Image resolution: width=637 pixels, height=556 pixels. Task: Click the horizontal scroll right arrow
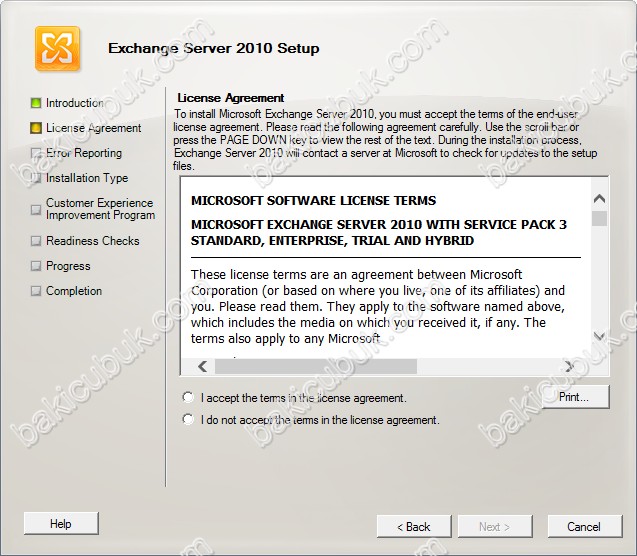[x=569, y=366]
